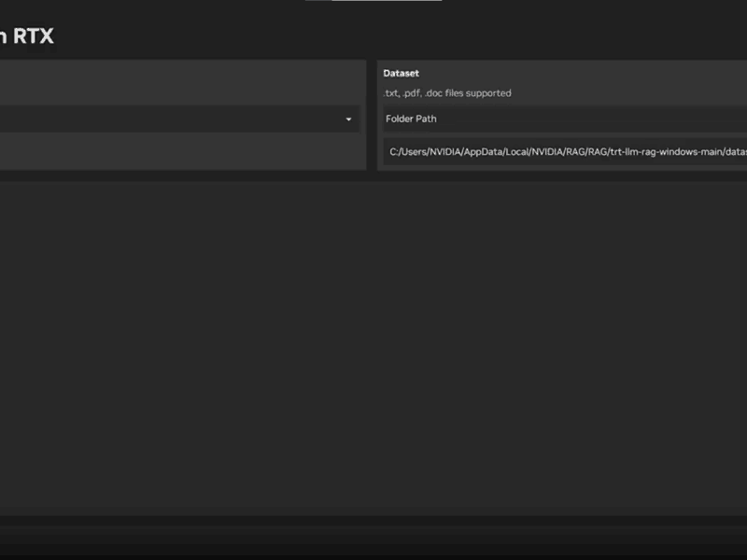Image resolution: width=747 pixels, height=560 pixels.
Task: Open the model selection dropdown arrow
Action: 348,119
